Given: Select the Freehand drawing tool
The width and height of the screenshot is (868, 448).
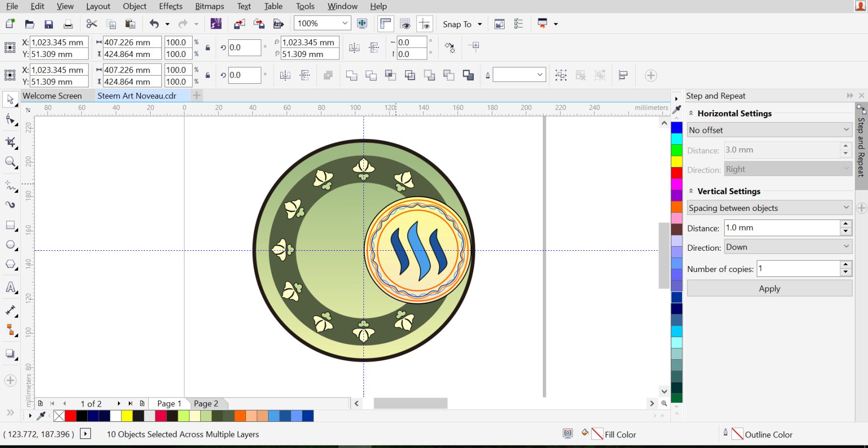Looking at the screenshot, I should pyautogui.click(x=10, y=186).
